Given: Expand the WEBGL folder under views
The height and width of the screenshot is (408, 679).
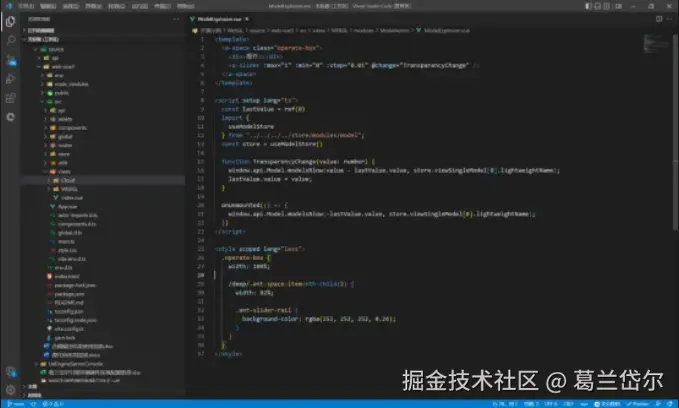Looking at the screenshot, I should 103,189.
